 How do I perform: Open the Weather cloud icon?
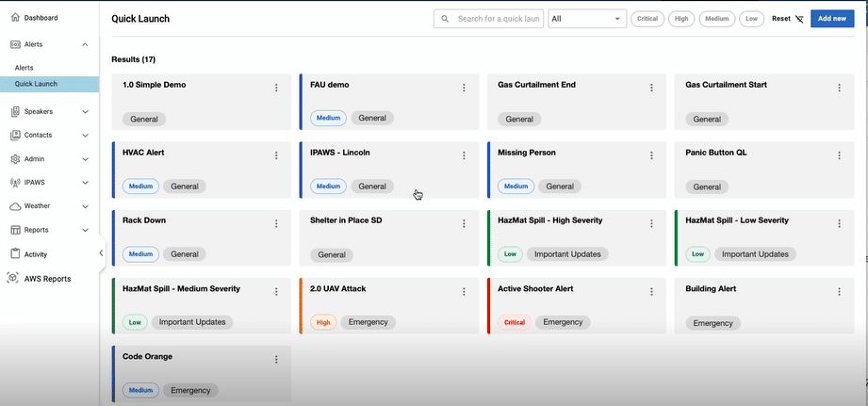click(15, 206)
